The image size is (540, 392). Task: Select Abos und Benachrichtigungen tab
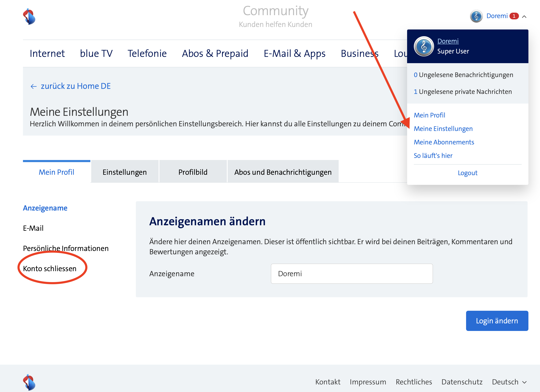(x=283, y=172)
